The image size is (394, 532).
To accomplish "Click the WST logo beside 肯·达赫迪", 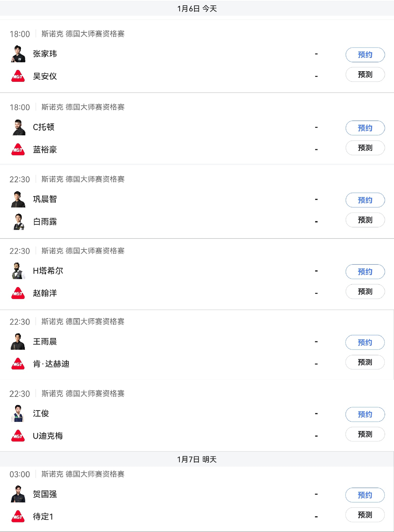I will point(18,364).
